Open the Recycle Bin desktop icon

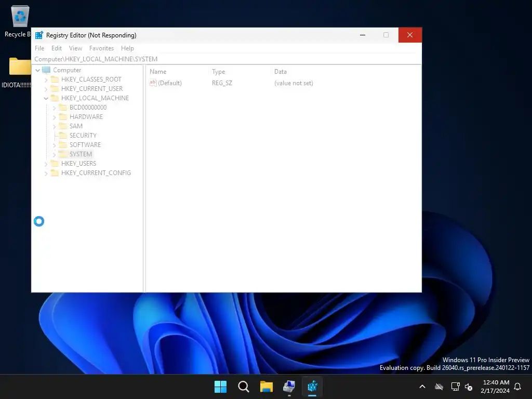pyautogui.click(x=20, y=16)
